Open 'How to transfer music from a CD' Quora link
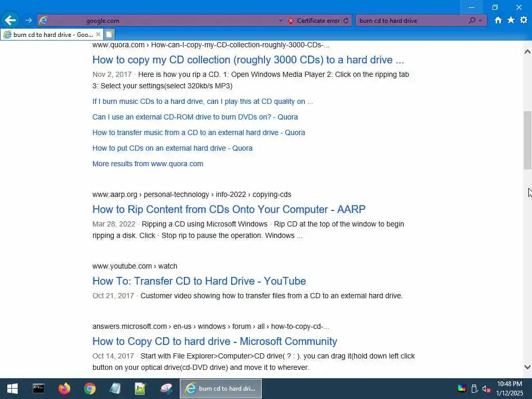532x399 pixels. click(198, 132)
